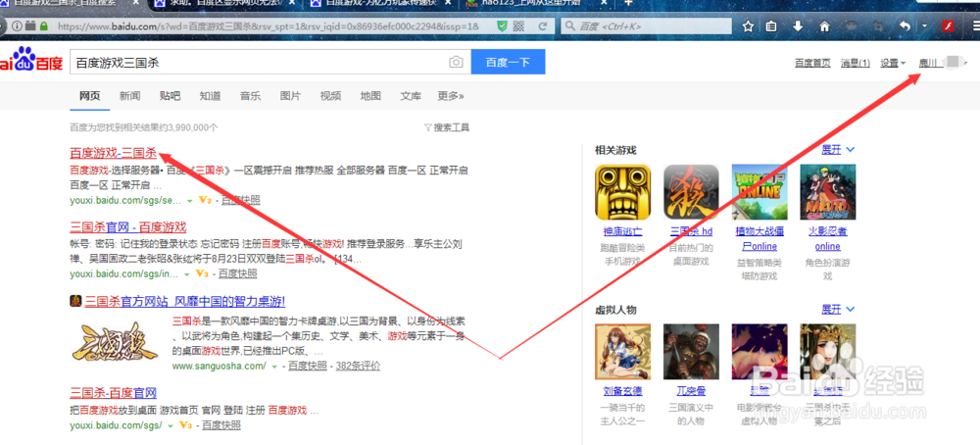Open the 百度首页 link
The width and height of the screenshot is (980, 445).
tap(812, 63)
